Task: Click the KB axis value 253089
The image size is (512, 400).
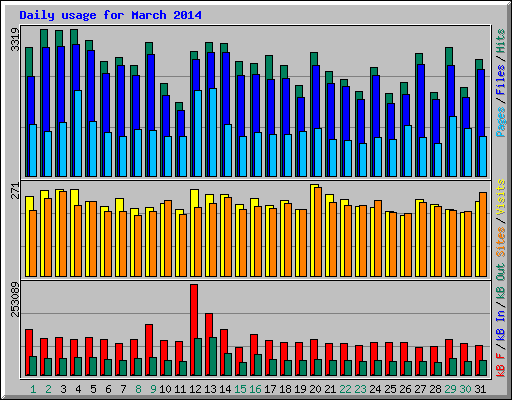Action: tap(15, 299)
